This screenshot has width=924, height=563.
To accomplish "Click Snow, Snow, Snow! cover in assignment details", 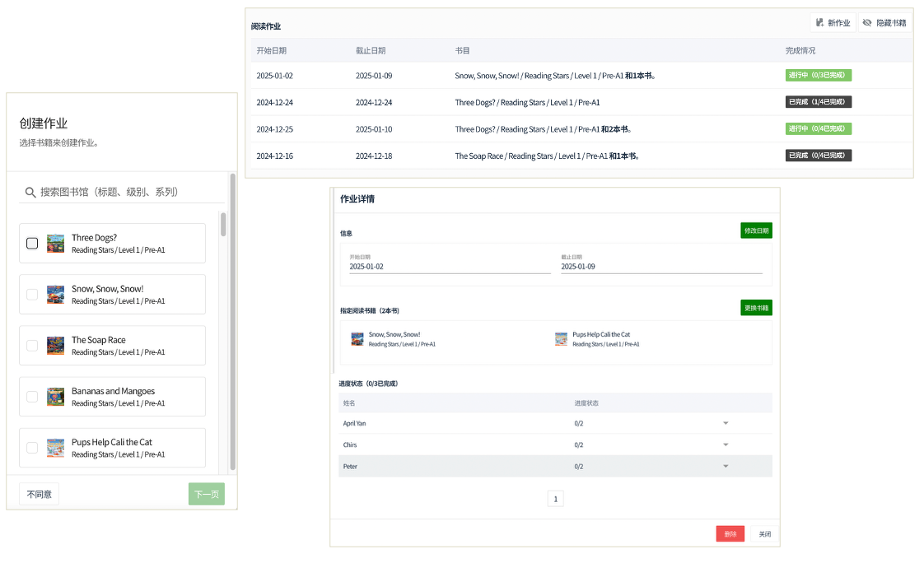I will point(357,339).
